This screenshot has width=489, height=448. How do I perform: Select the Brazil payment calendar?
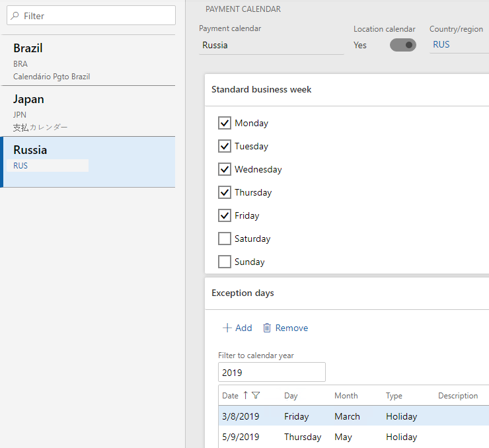pos(87,60)
